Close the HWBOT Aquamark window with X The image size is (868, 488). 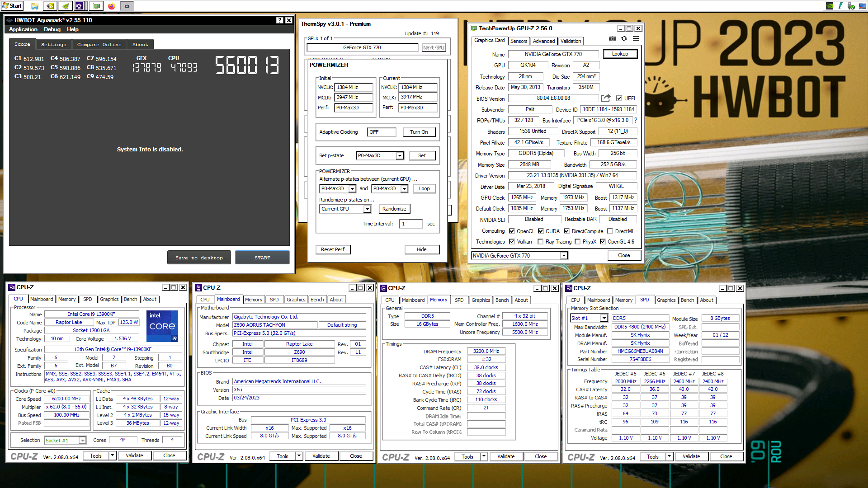(x=289, y=20)
